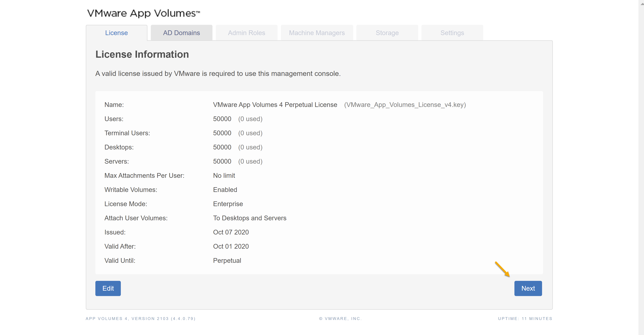
Task: Click the page vertical scrollbar
Action: click(x=641, y=167)
